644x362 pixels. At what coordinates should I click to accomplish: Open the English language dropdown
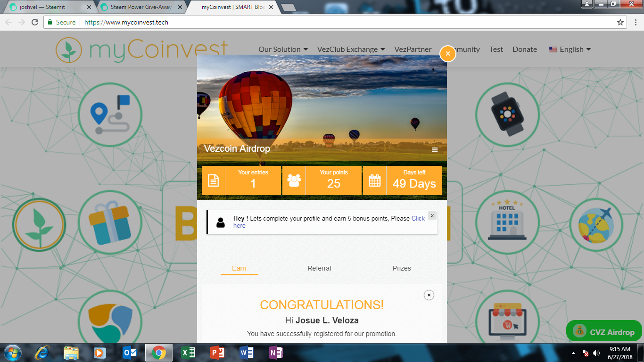tap(570, 49)
